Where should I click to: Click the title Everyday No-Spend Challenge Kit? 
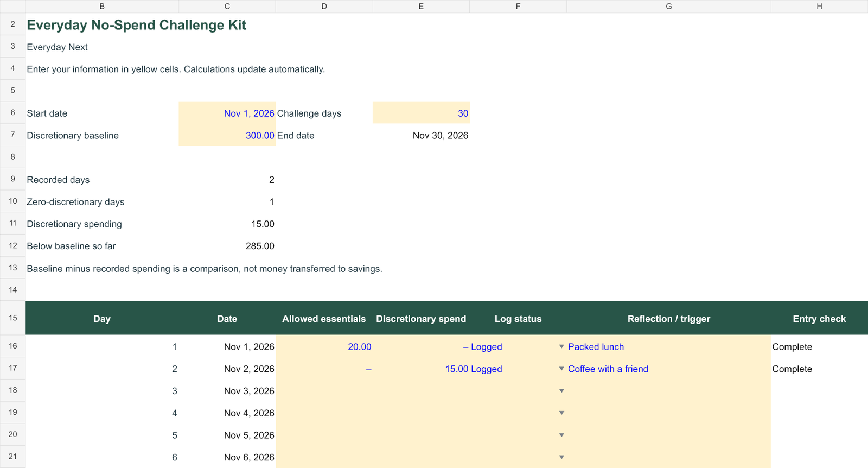tap(137, 25)
